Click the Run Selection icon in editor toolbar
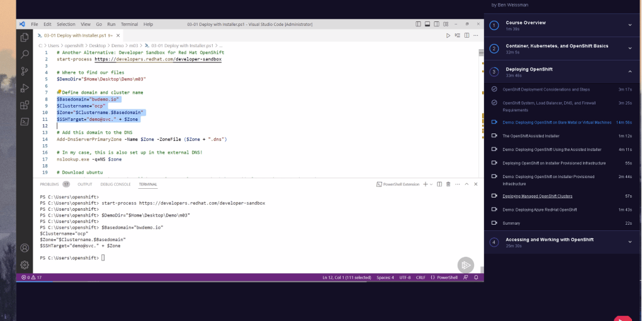Viewport: 644px width, 321px height. (457, 35)
